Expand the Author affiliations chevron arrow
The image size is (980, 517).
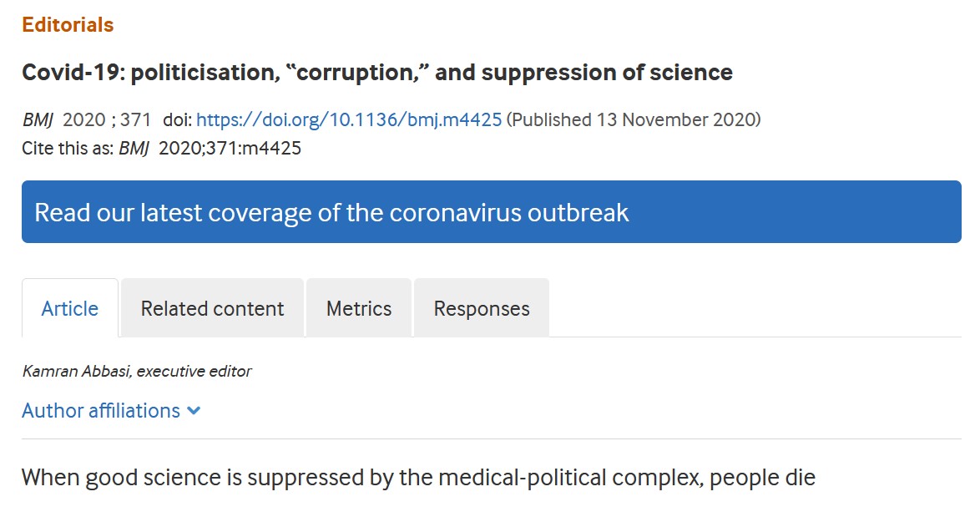click(x=194, y=411)
